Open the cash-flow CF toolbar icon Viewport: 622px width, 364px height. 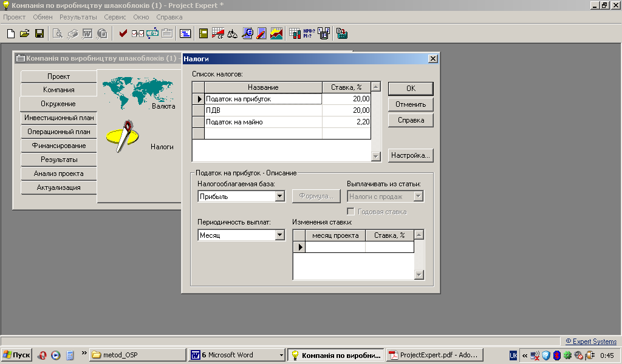(x=218, y=33)
